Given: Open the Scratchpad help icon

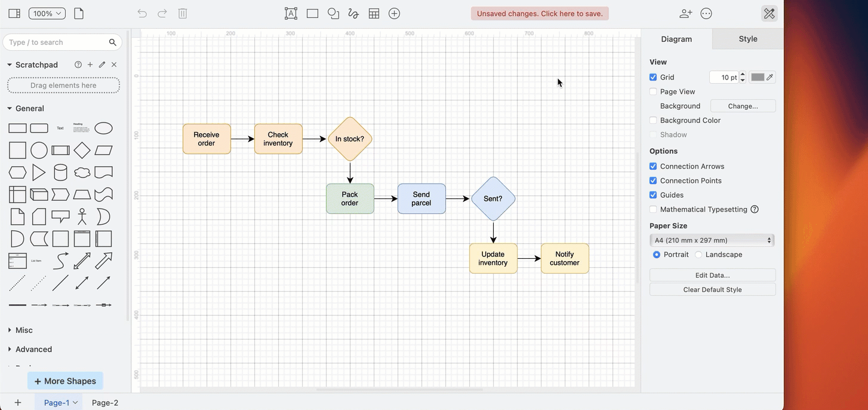Looking at the screenshot, I should [x=78, y=65].
